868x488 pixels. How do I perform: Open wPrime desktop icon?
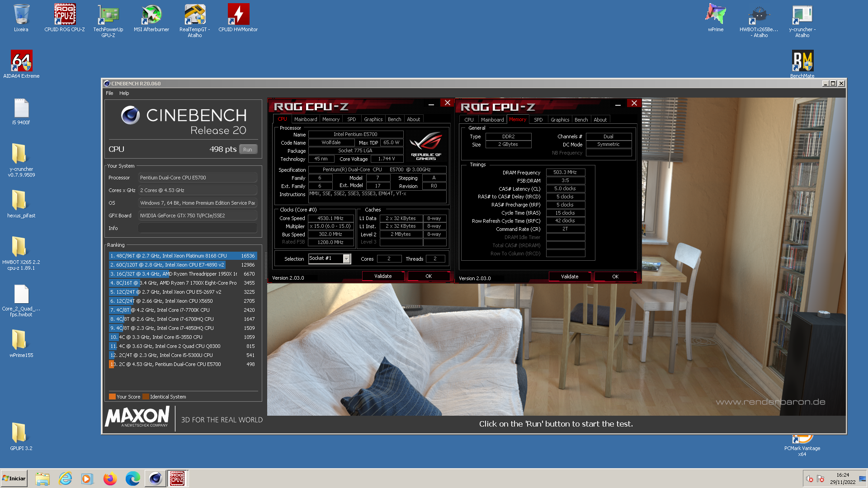(716, 18)
